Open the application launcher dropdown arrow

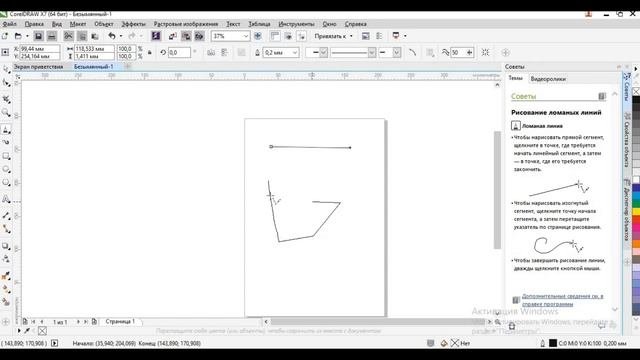(x=405, y=36)
